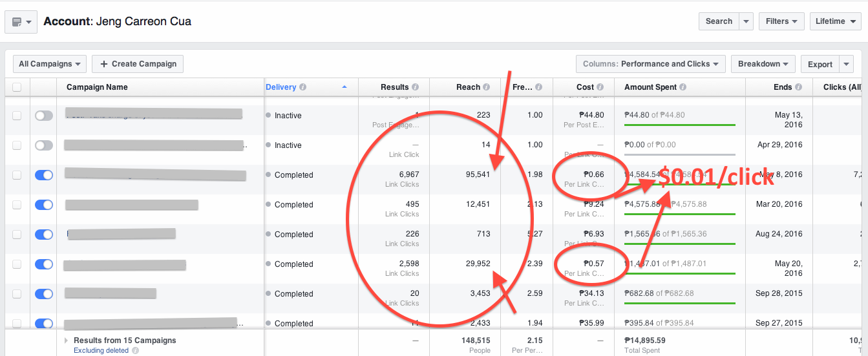This screenshot has width=868, height=356.
Task: Switch off toggle for campaign with 95,541 reach
Action: 44,175
